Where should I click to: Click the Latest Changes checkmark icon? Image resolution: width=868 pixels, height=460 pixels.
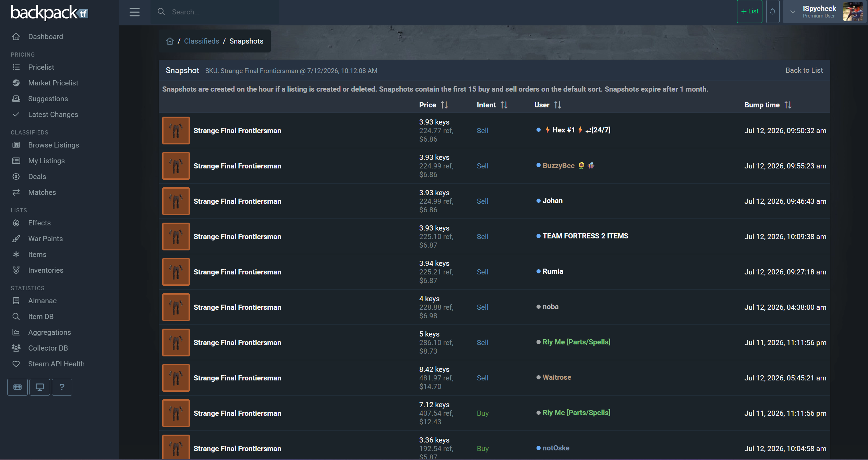point(16,115)
